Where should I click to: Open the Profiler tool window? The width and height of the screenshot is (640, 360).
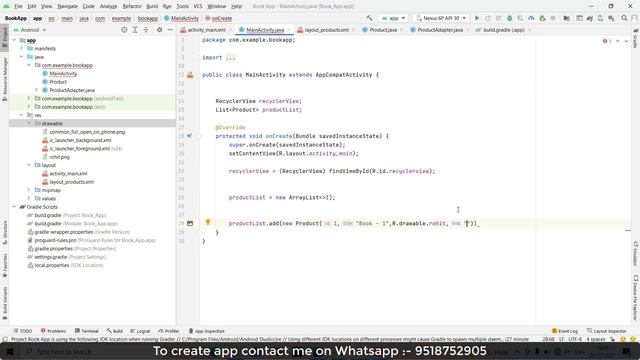click(x=169, y=331)
